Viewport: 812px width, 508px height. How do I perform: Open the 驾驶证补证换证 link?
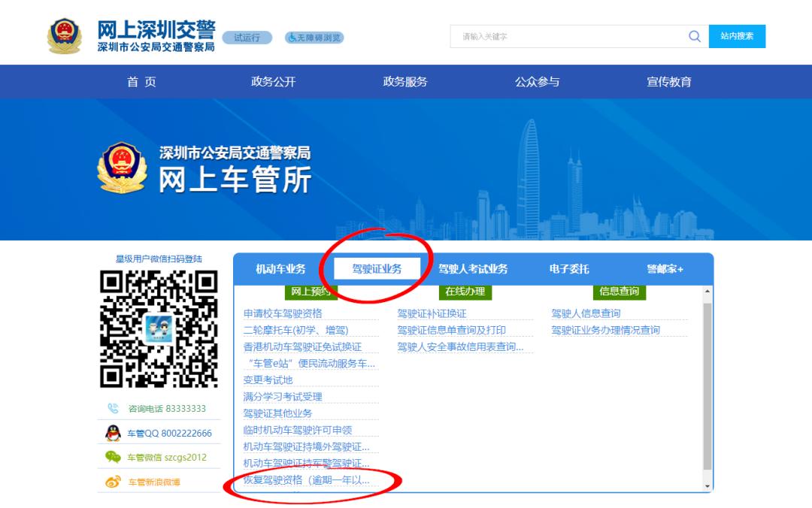click(432, 313)
